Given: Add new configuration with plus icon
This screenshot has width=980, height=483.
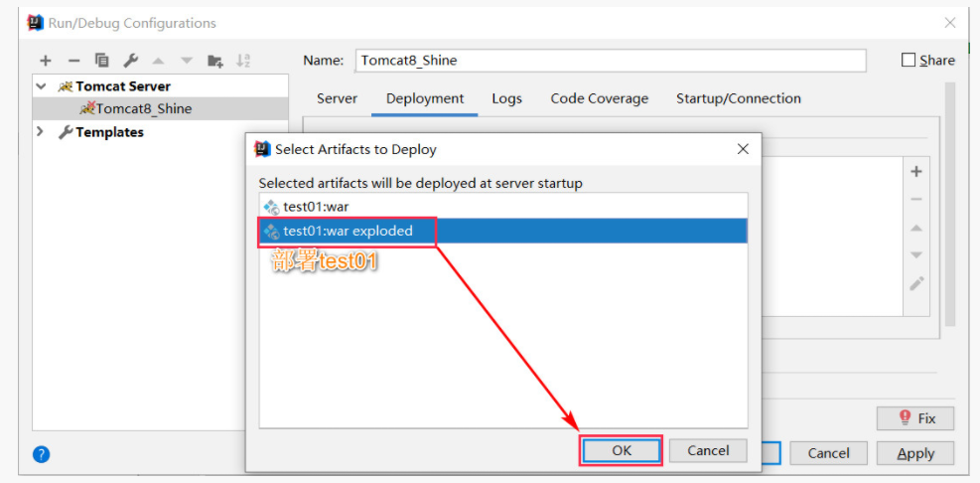Looking at the screenshot, I should click(x=45, y=61).
